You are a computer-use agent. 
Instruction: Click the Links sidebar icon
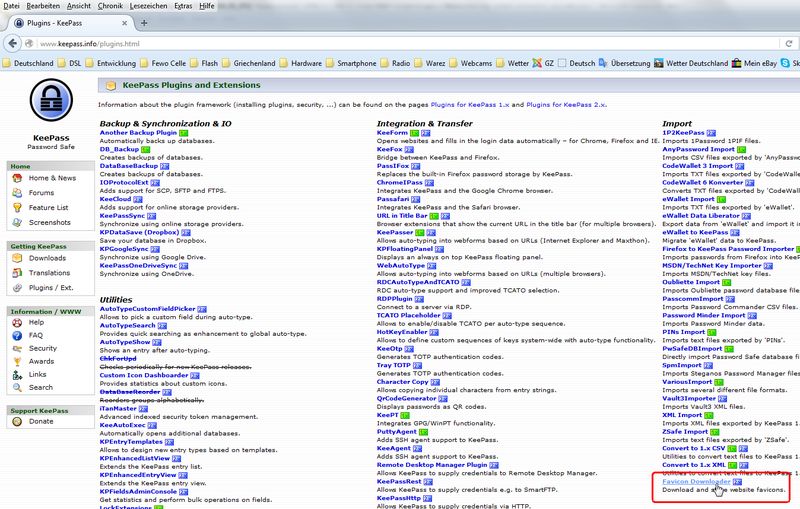point(17,374)
